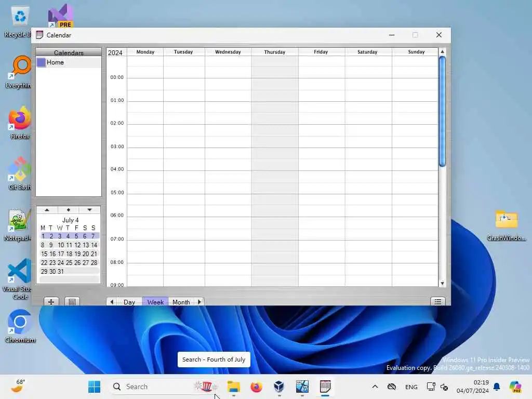The width and height of the screenshot is (532, 399).
Task: Click the Thursday column header
Action: 275,52
